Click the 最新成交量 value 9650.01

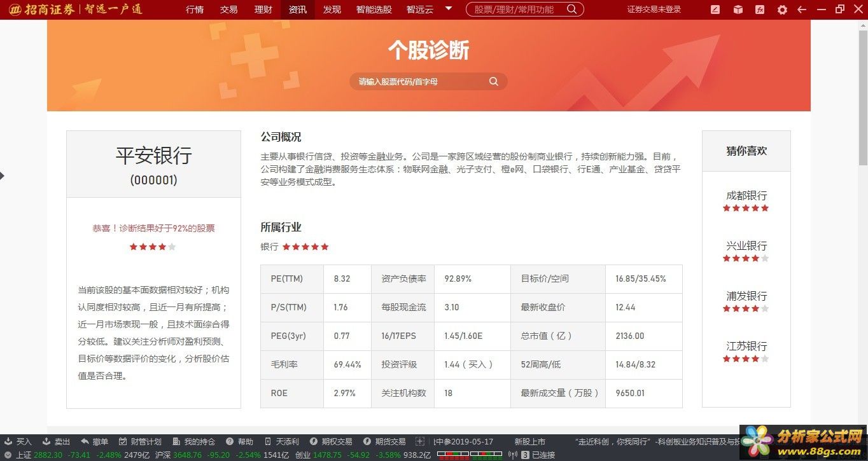tap(630, 393)
